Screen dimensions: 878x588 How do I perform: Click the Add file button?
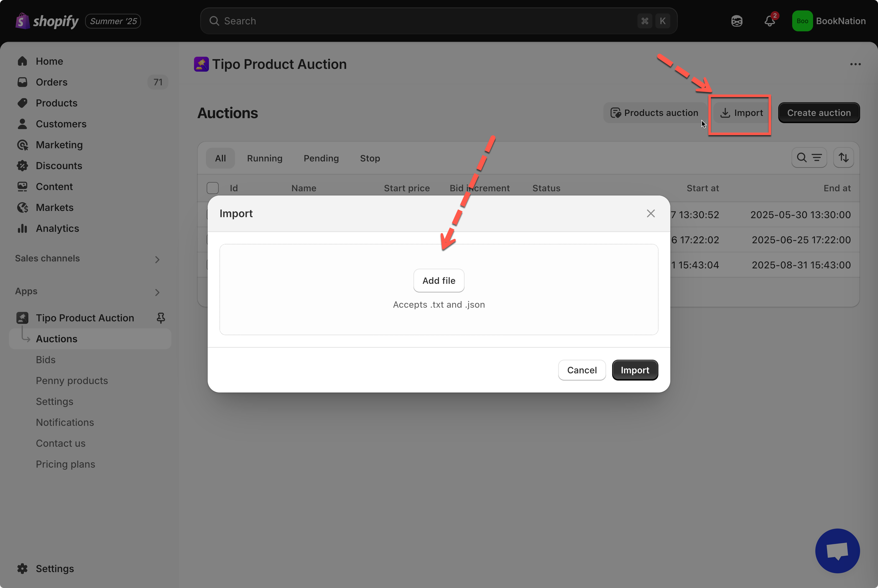point(439,281)
